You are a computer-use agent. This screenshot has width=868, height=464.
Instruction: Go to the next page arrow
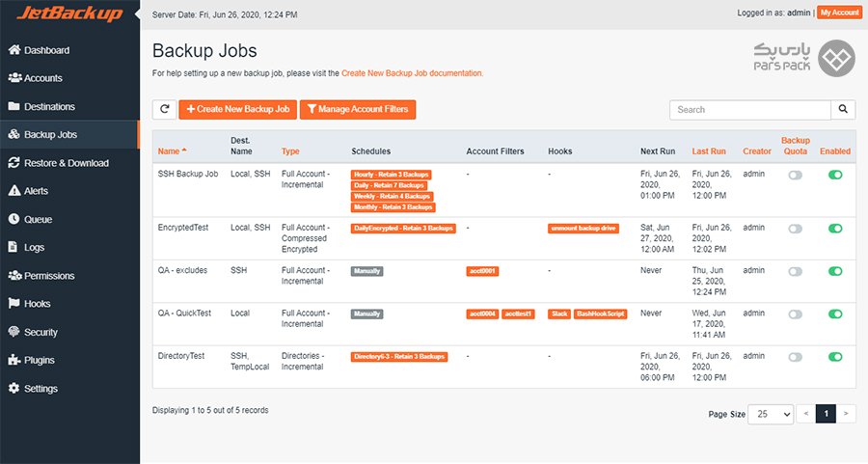click(x=846, y=414)
